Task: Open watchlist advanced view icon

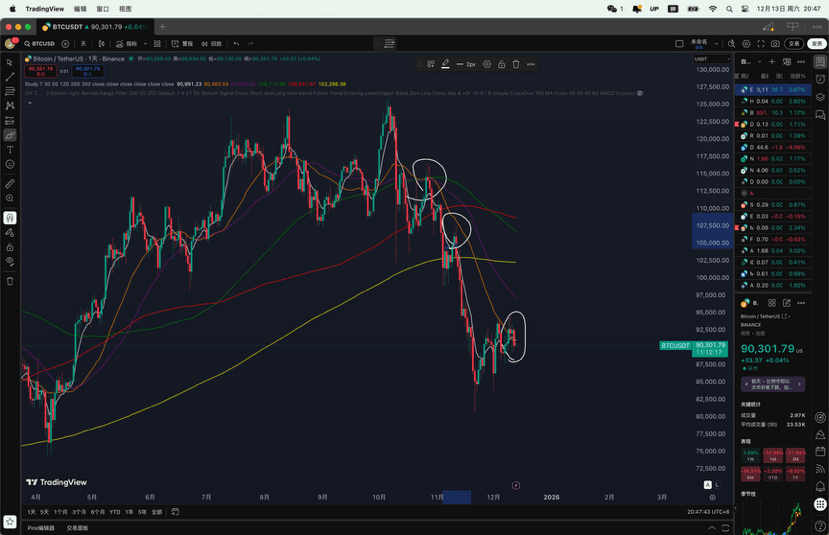Action: tap(787, 62)
